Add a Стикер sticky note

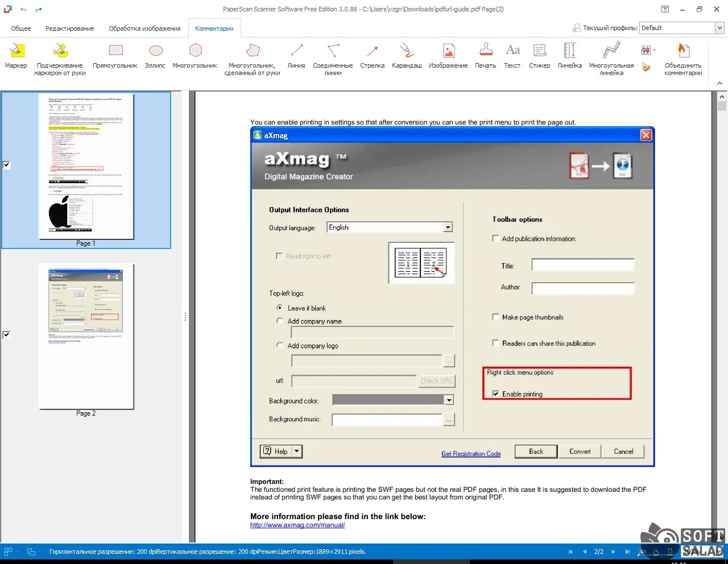click(540, 56)
